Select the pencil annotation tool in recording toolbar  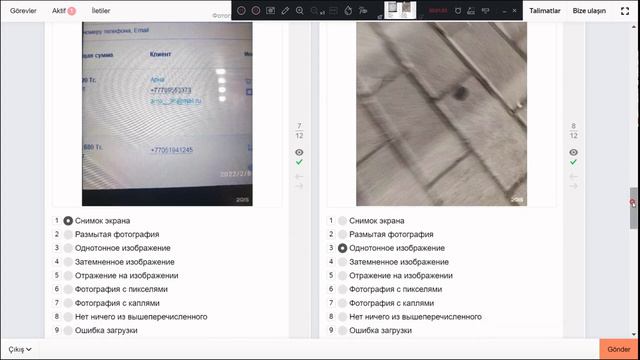point(285,11)
